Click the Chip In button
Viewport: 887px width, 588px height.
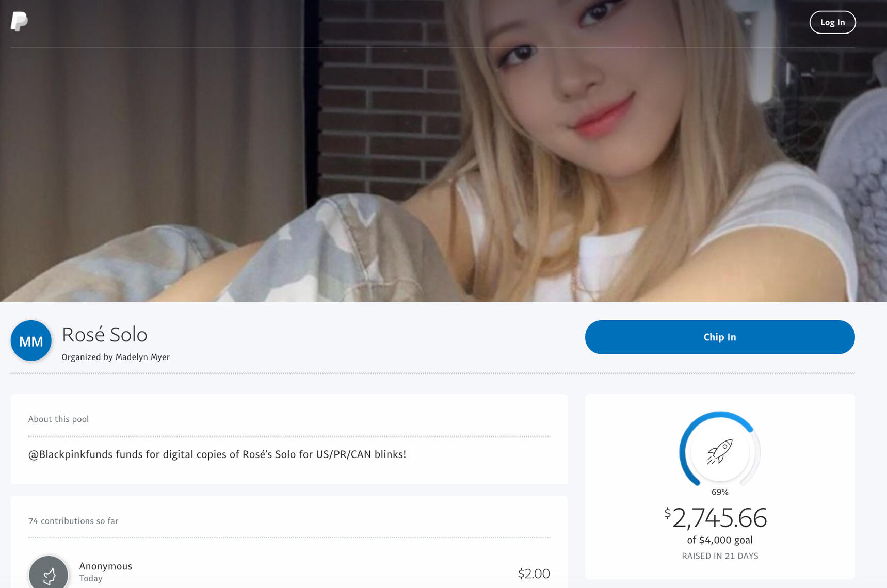pyautogui.click(x=719, y=337)
